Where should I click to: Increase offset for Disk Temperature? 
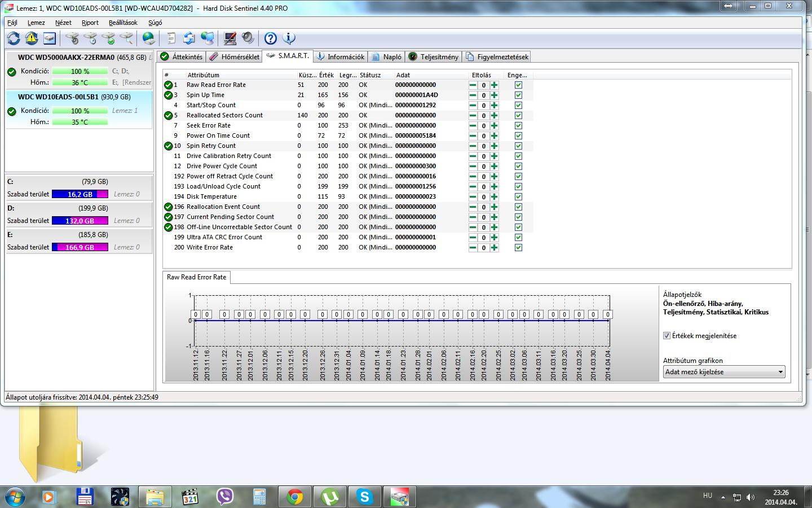click(495, 197)
